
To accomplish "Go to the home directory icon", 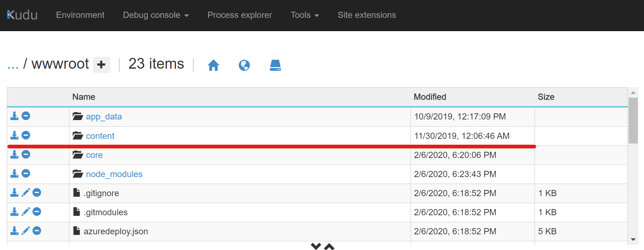I will tap(213, 65).
